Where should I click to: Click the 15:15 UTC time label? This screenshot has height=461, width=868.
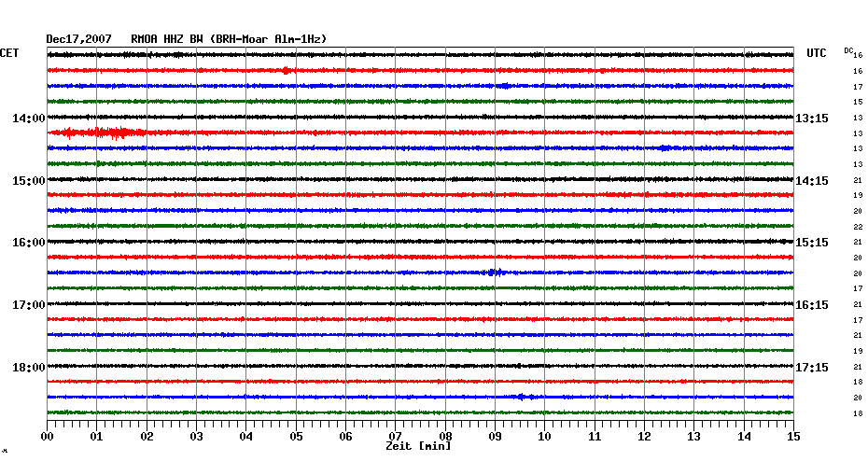click(x=812, y=243)
